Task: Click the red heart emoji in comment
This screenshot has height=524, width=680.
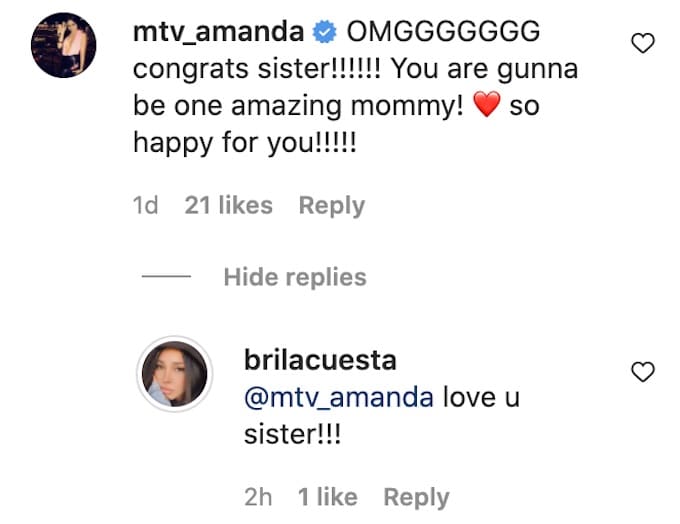Action: coord(485,106)
